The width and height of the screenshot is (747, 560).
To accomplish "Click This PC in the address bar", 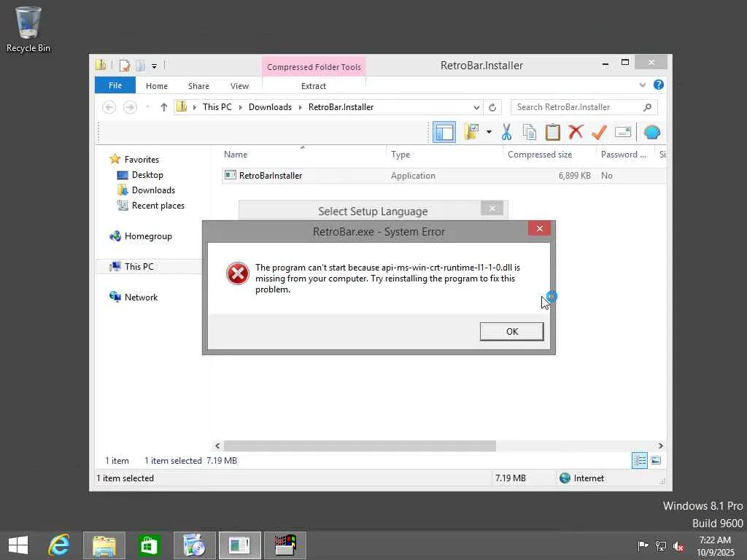I will 217,107.
